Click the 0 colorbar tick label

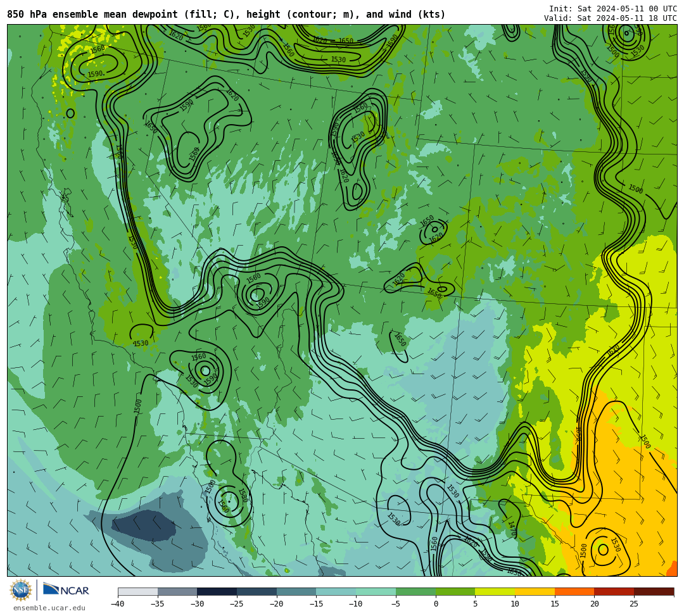coord(436,604)
